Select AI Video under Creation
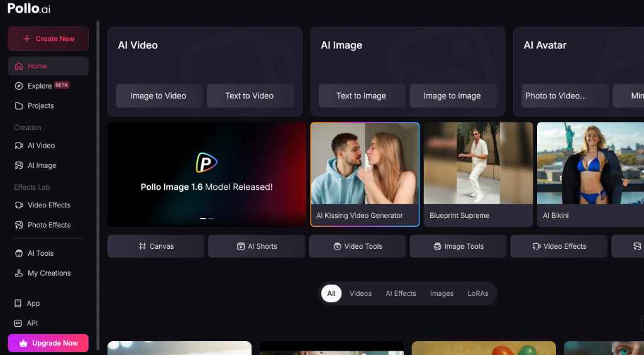Viewport: 644px width, 355px height. pyautogui.click(x=41, y=146)
